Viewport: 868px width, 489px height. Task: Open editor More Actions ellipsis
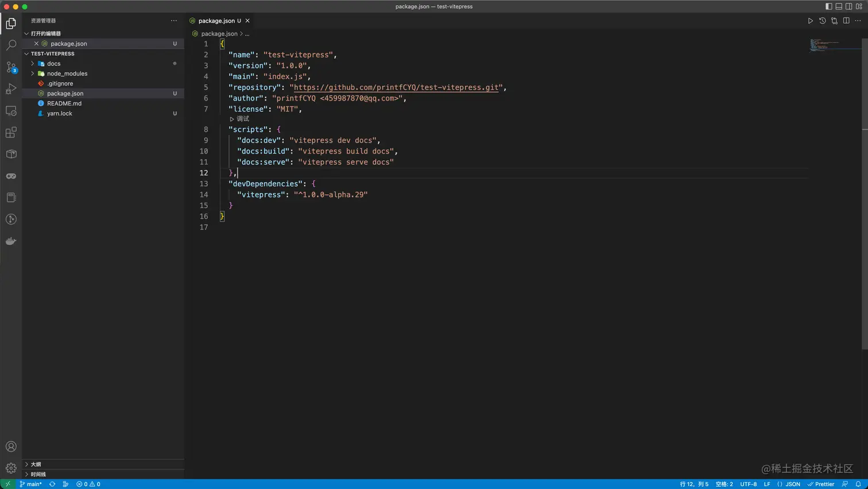[858, 21]
